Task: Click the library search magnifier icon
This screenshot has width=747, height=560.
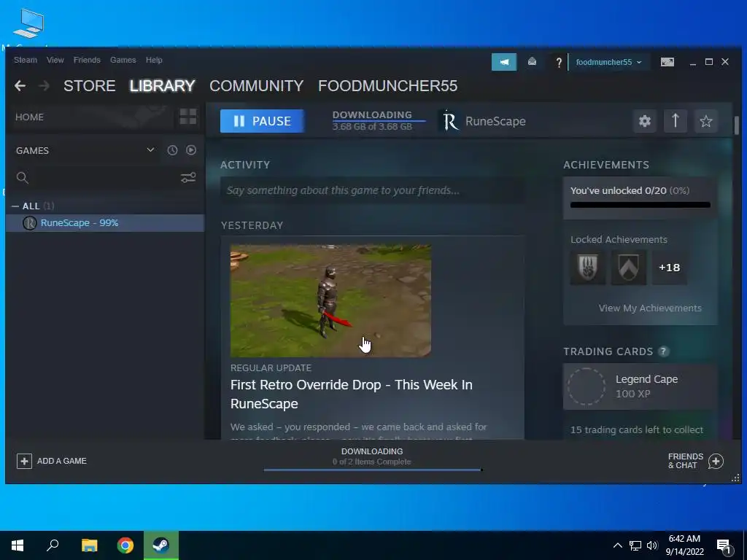Action: click(23, 178)
